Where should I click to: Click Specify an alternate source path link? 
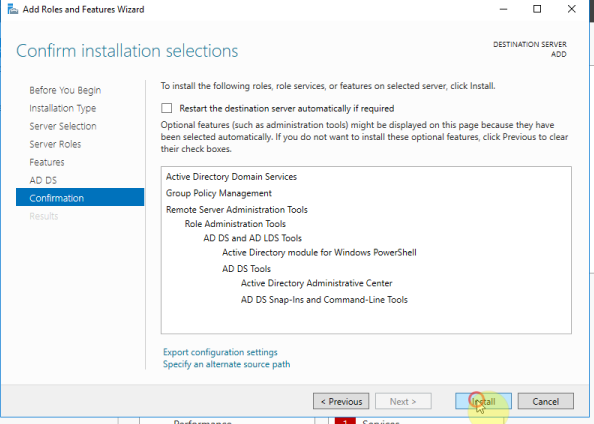click(227, 364)
